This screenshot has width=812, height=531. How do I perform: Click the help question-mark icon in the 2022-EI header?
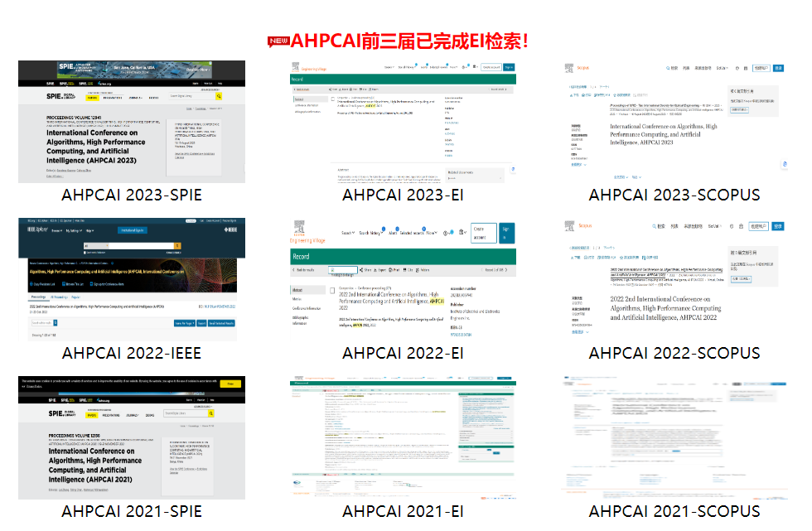click(446, 233)
